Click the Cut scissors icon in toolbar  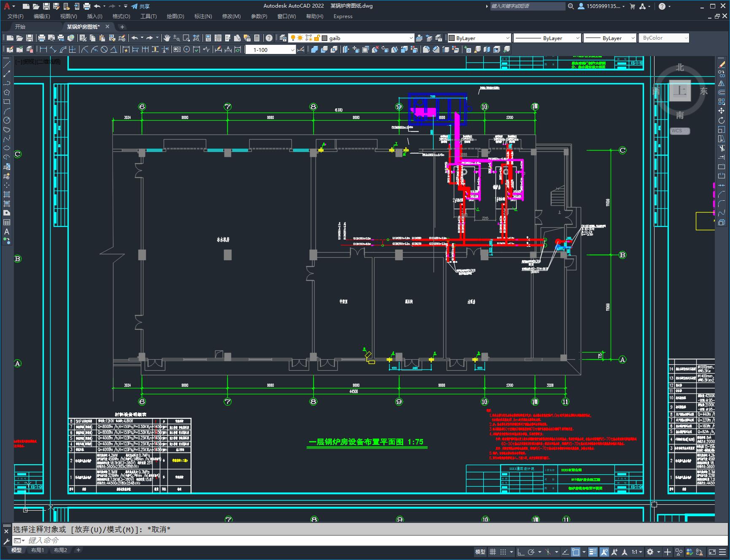tap(83, 38)
